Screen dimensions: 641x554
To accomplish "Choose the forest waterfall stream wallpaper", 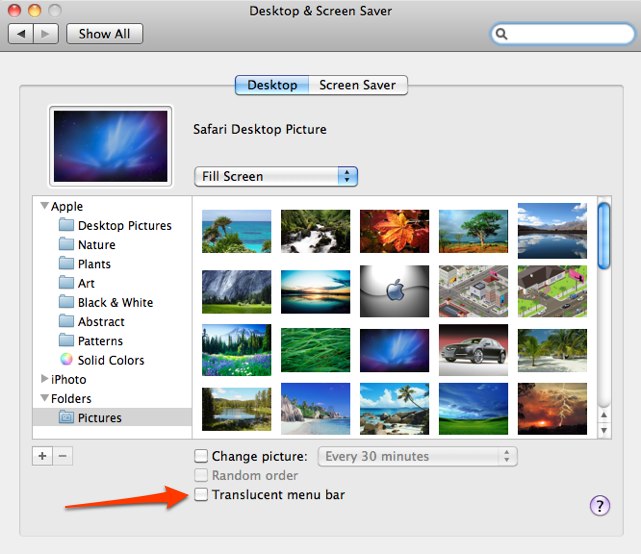I will pyautogui.click(x=316, y=231).
